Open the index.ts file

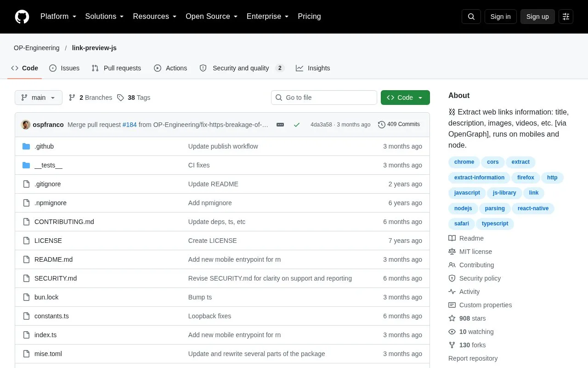pos(45,335)
